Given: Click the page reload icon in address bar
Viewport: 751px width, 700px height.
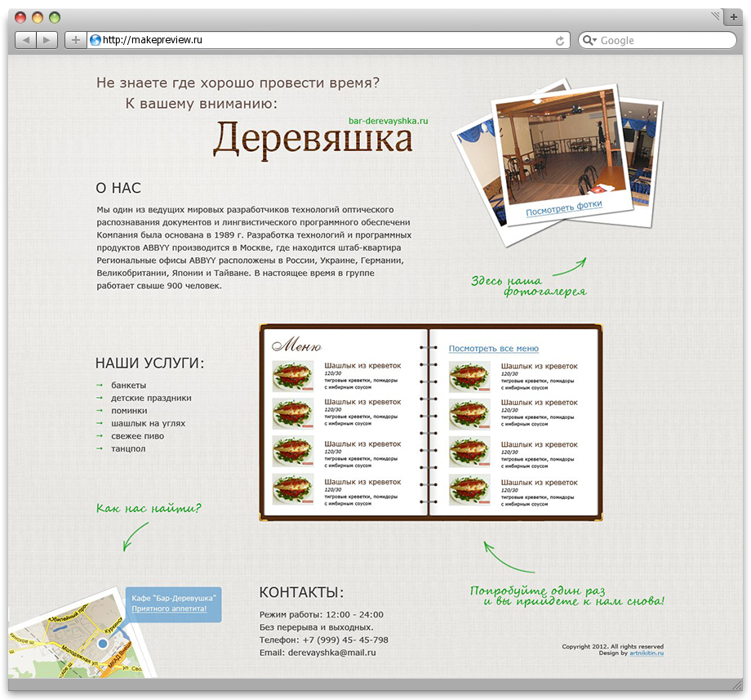Looking at the screenshot, I should click(559, 41).
